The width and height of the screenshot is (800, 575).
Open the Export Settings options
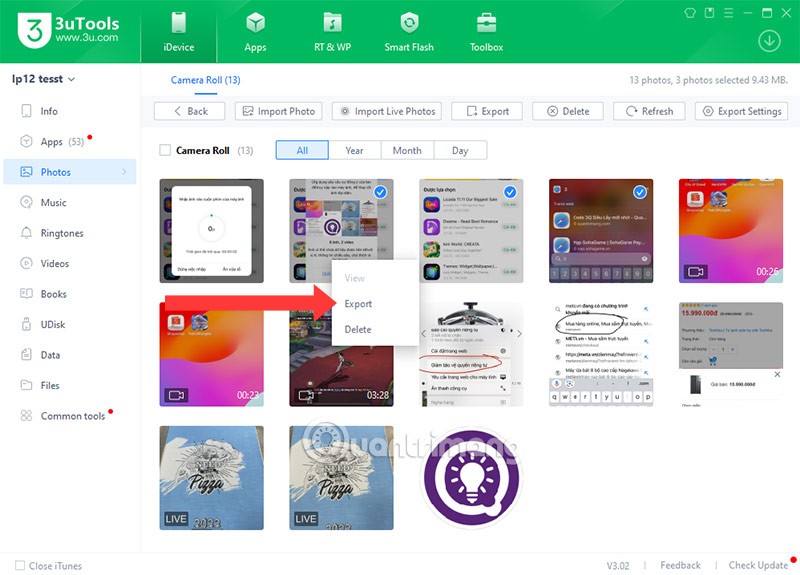[741, 111]
